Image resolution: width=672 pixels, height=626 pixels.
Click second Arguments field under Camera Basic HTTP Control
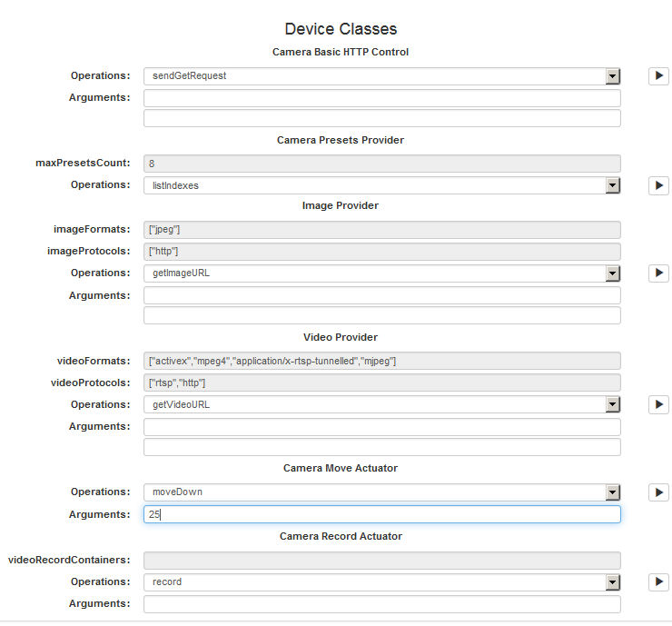click(381, 118)
